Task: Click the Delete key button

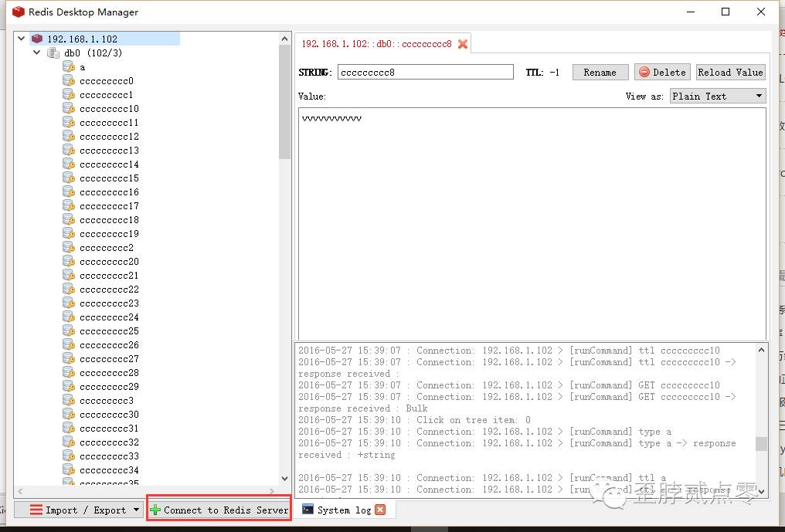Action: (662, 72)
